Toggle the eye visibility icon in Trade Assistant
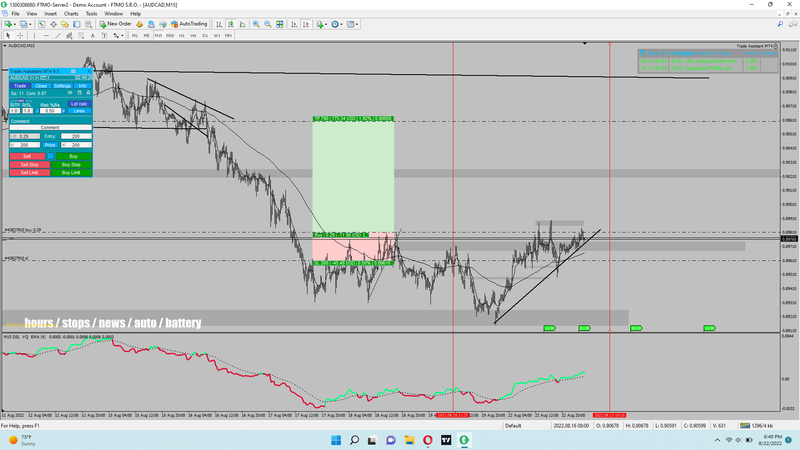This screenshot has width=800, height=450. [x=70, y=93]
